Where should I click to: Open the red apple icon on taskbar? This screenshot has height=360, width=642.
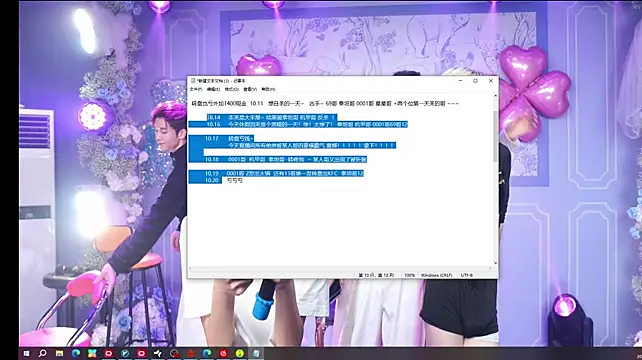coord(223,353)
